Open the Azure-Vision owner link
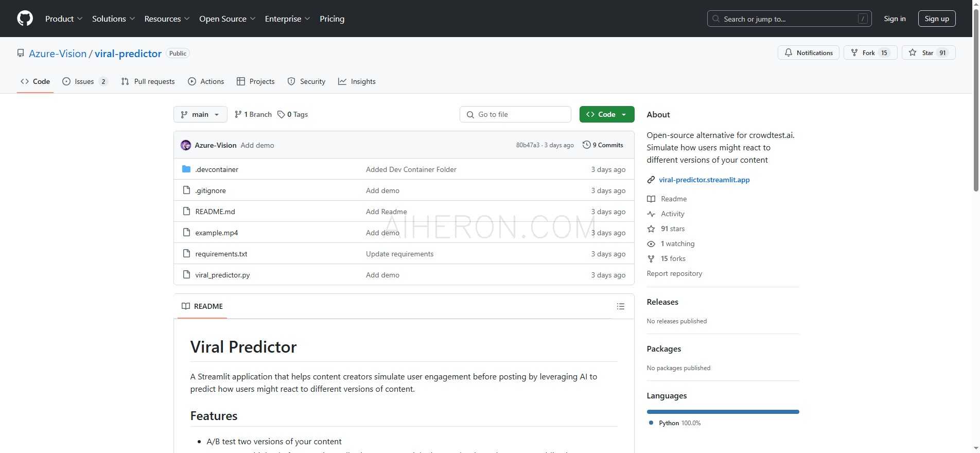This screenshot has width=980, height=453. point(58,54)
